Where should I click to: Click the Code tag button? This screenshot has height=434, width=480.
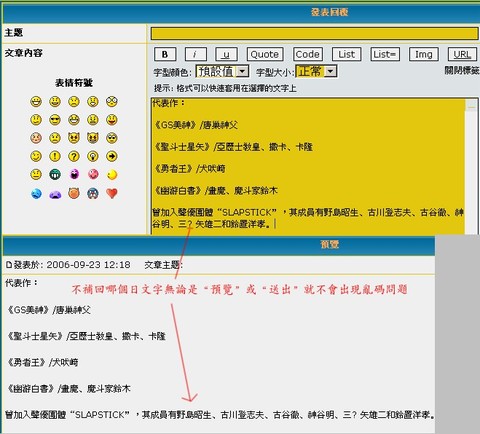click(308, 54)
